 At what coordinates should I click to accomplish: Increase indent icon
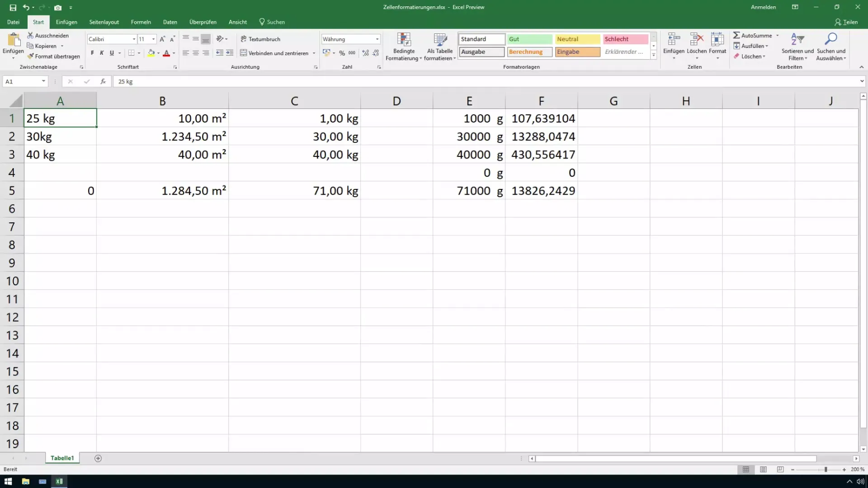coord(230,53)
